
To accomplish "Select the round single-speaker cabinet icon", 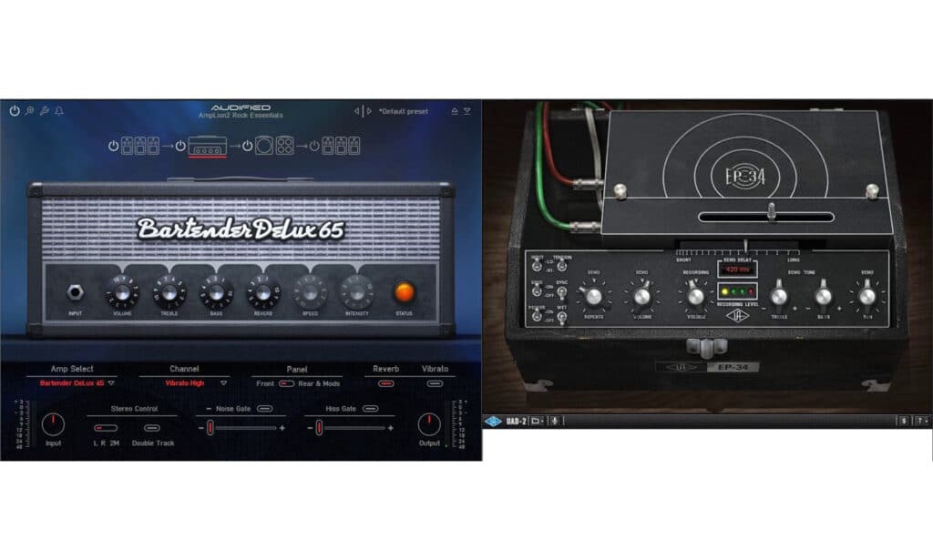I will point(264,146).
